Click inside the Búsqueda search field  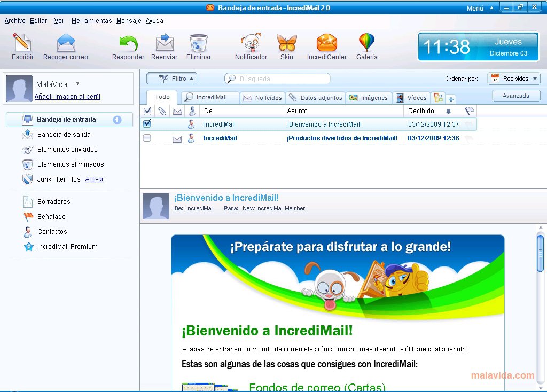[277, 79]
